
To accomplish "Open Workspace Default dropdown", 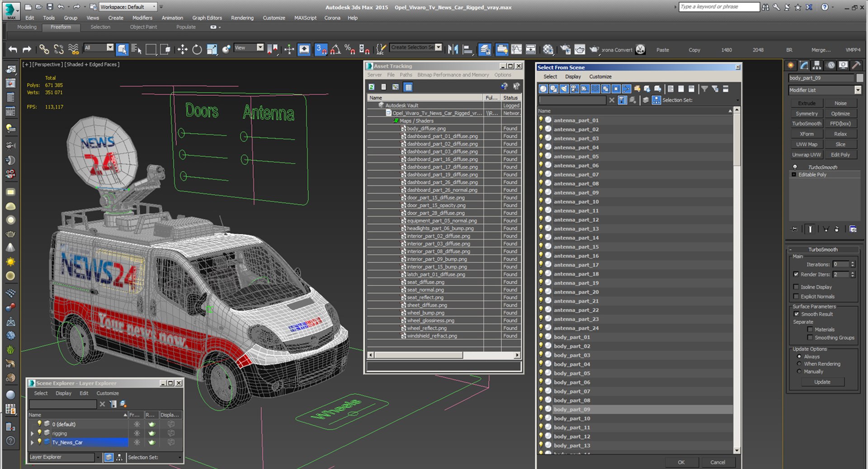I will pos(154,7).
